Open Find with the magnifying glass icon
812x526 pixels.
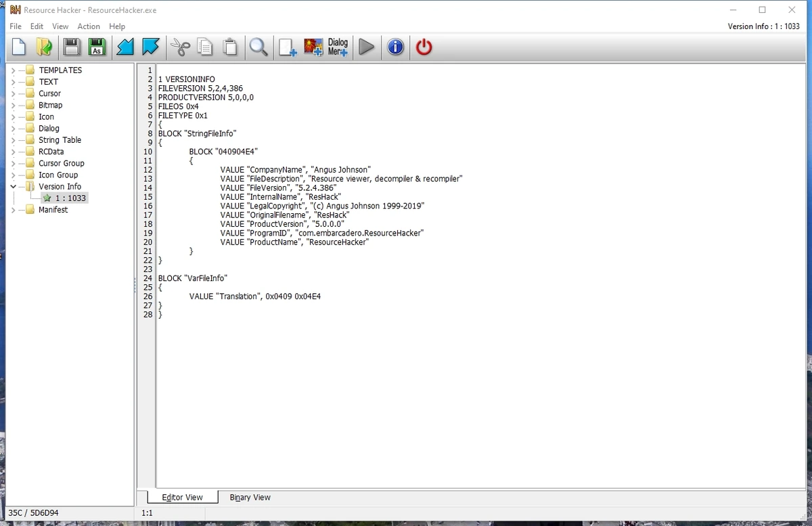258,47
